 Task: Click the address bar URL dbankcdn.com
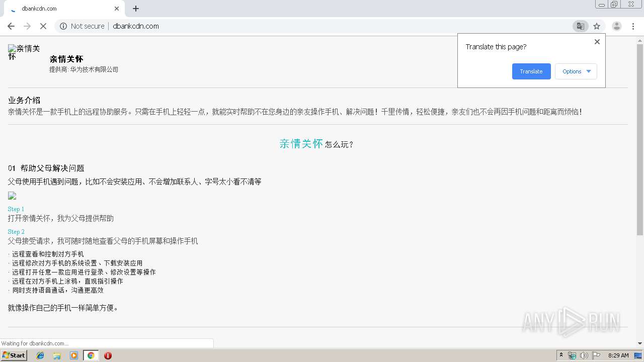pos(136,26)
